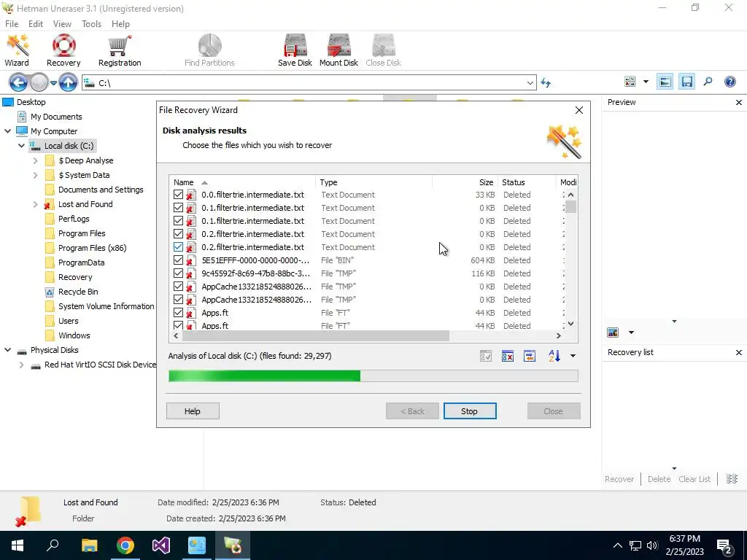
Task: Open the sort options dropdown arrow
Action: pos(573,356)
